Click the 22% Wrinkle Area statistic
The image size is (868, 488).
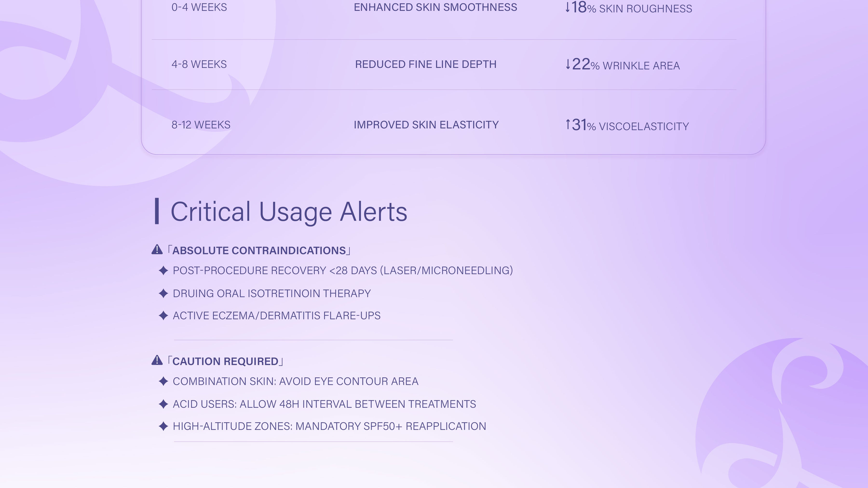(x=622, y=65)
